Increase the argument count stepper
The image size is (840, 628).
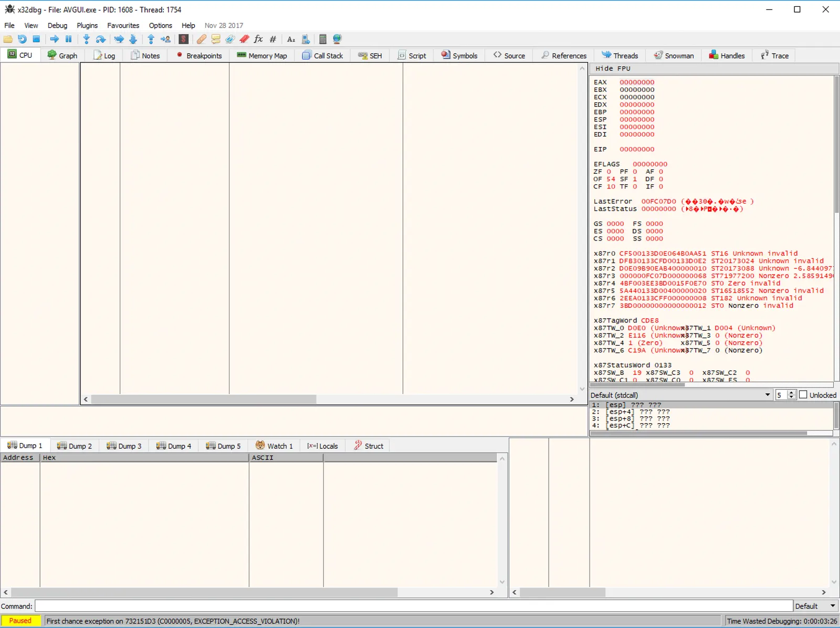tap(791, 393)
